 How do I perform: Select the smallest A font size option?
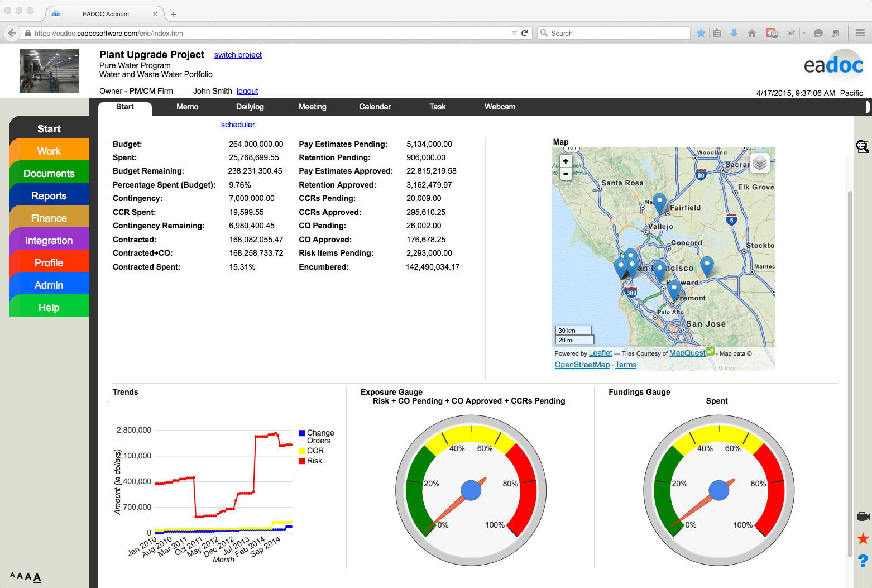coord(12,575)
